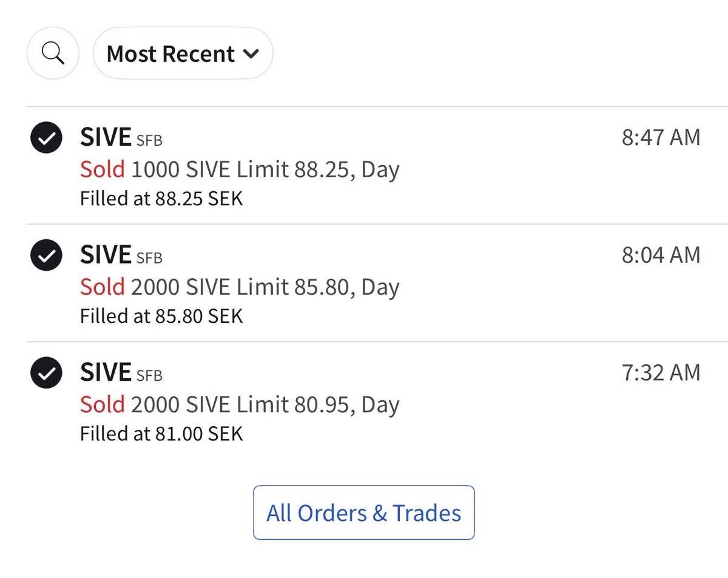The image size is (728, 578).
Task: Click filled checkmark icon of 8:04 AM order
Action: pos(46,255)
